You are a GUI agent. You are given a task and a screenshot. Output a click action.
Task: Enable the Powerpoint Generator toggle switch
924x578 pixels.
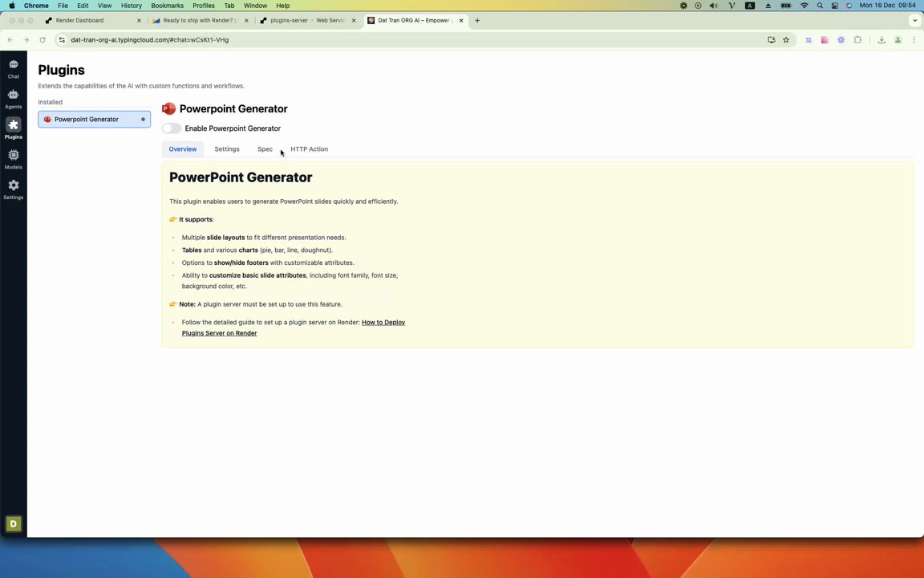(172, 128)
